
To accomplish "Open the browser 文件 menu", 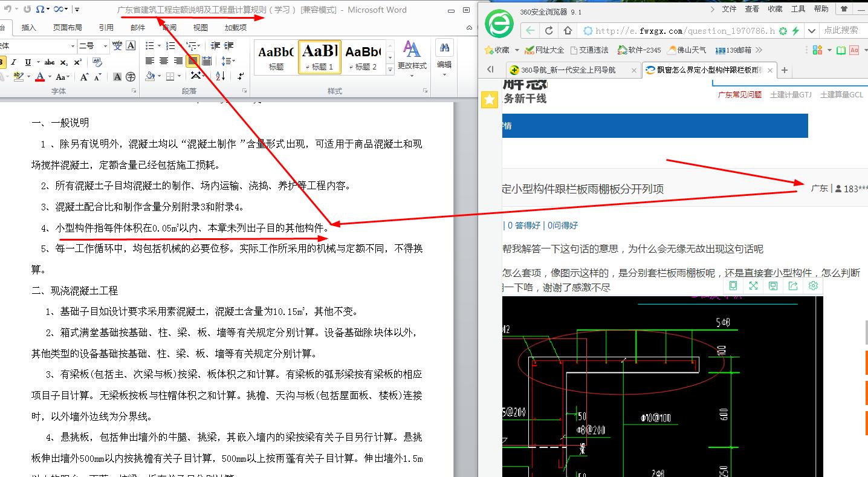I will pyautogui.click(x=730, y=9).
